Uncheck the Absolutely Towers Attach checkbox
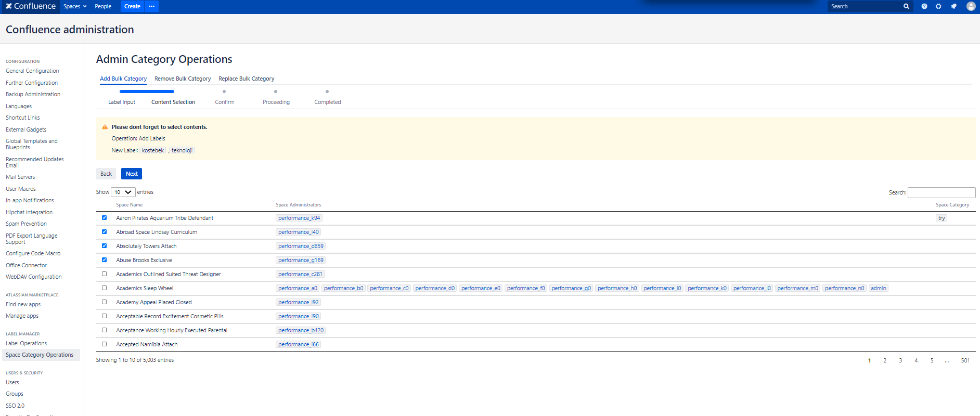Image resolution: width=980 pixels, height=416 pixels. click(x=104, y=246)
